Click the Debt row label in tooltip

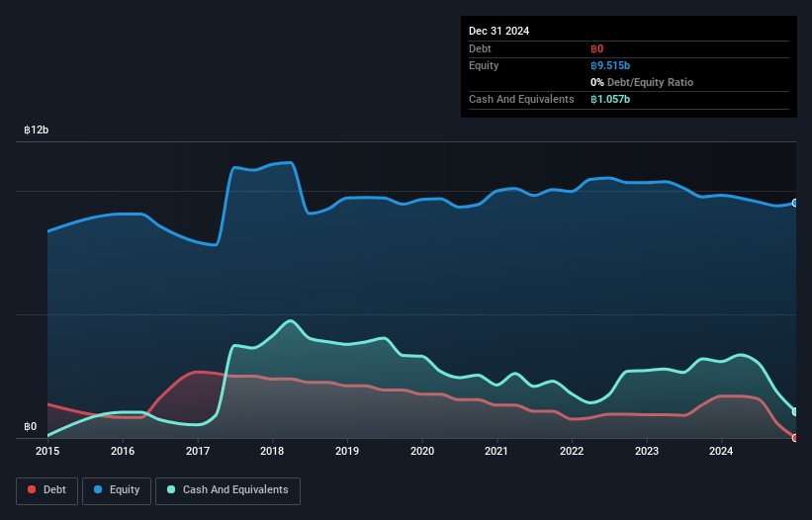[481, 48]
